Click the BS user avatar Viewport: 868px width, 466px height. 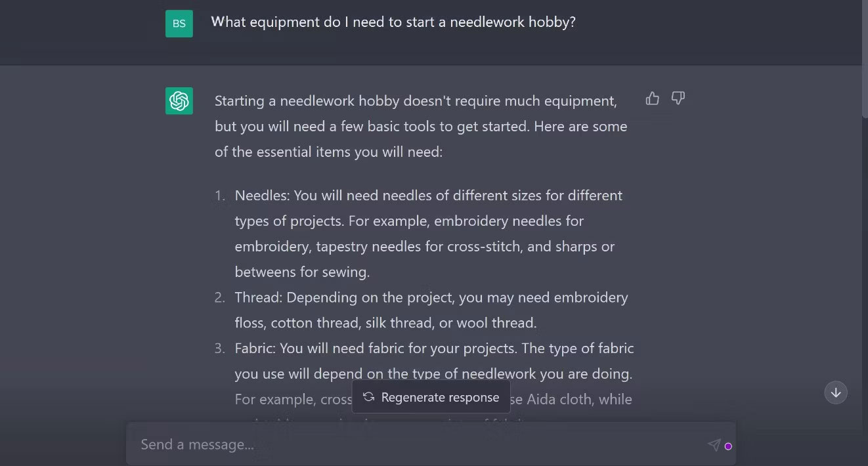tap(179, 24)
